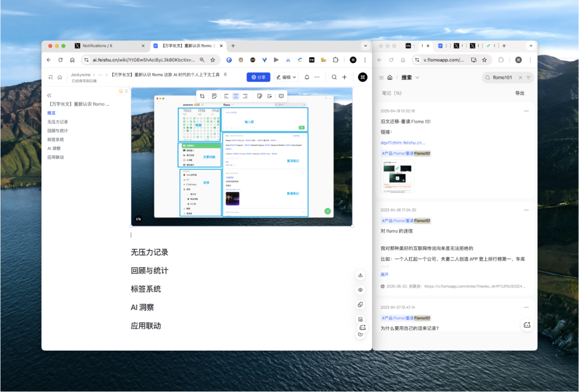
Task: Center-align the image in Feishu doc
Action: [235, 96]
